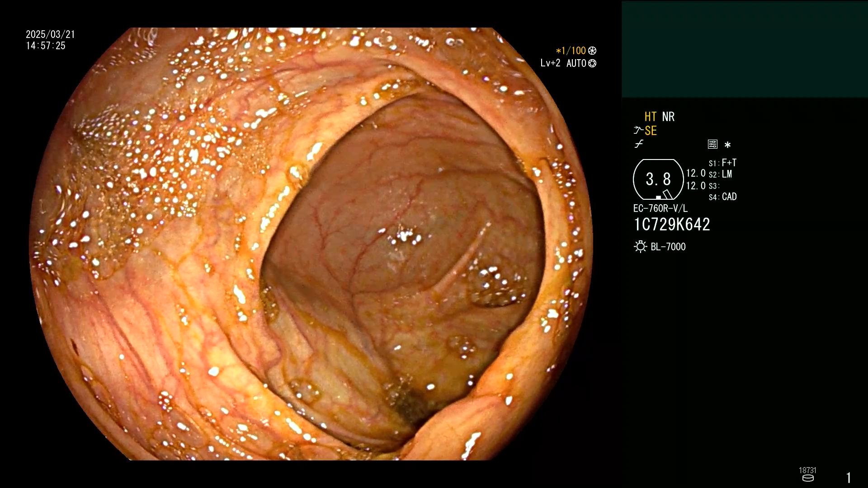Click the SE label
The image size is (868, 488).
651,131
